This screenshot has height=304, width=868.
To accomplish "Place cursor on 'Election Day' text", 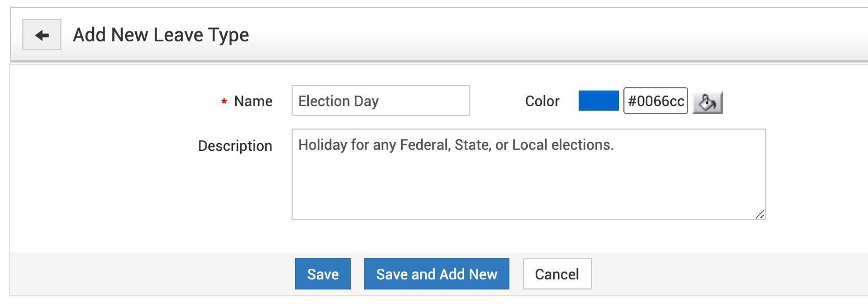I will pyautogui.click(x=338, y=101).
